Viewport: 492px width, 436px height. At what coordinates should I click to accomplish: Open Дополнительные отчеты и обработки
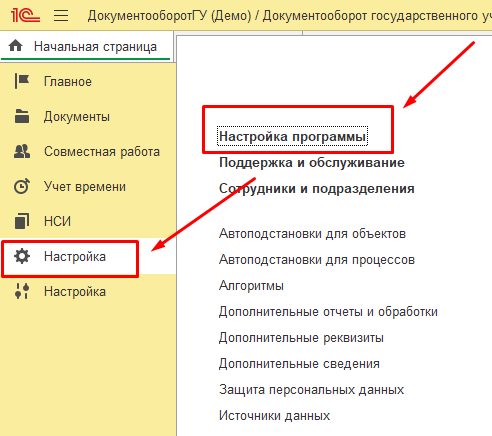(328, 312)
